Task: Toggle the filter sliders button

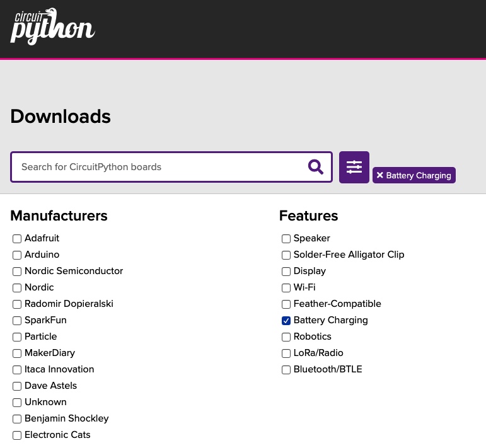Action: 354,168
